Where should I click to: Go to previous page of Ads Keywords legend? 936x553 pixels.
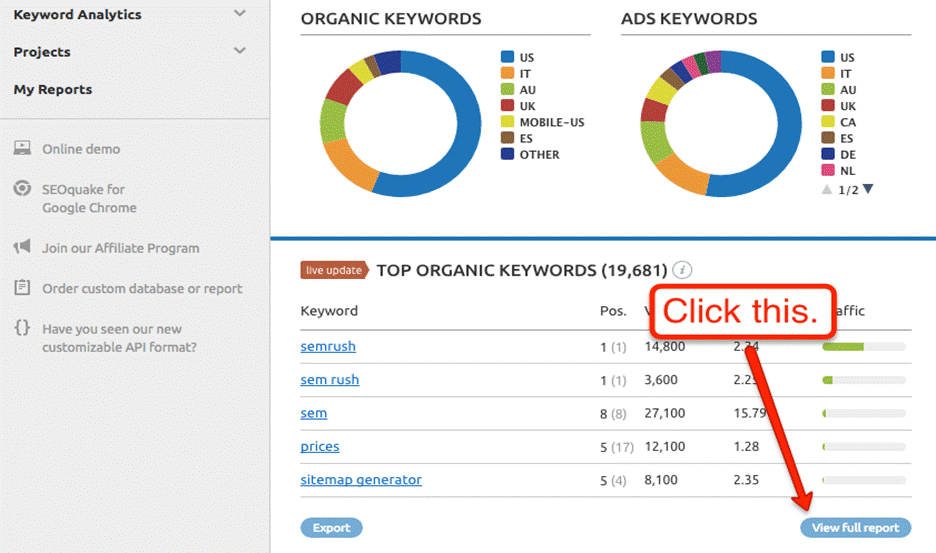pos(826,189)
